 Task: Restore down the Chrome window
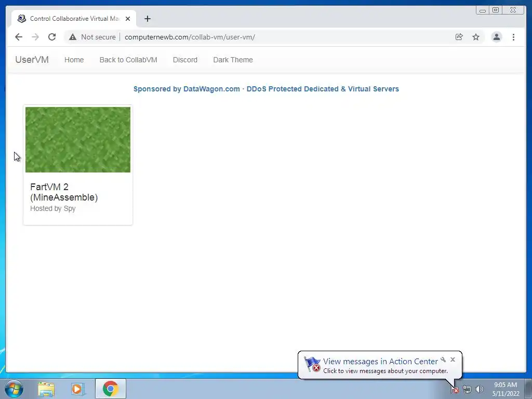pos(496,10)
